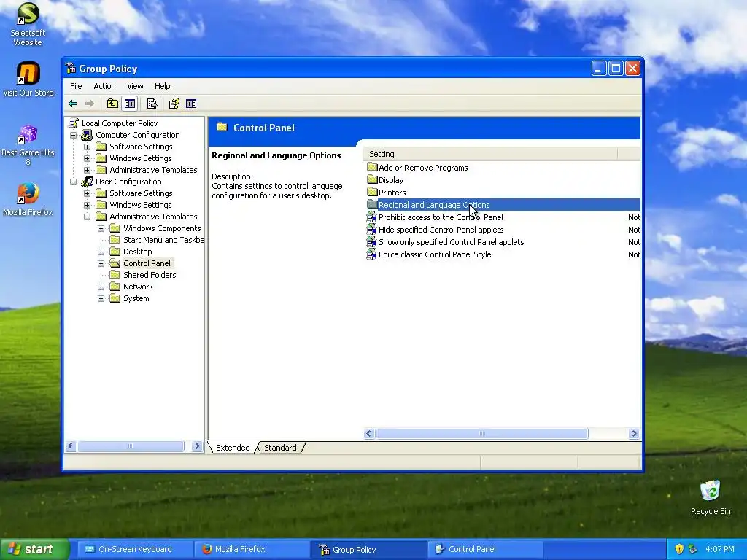Open Selectsoft Website desktop shortcut
This screenshot has width=747, height=560.
pos(28,24)
